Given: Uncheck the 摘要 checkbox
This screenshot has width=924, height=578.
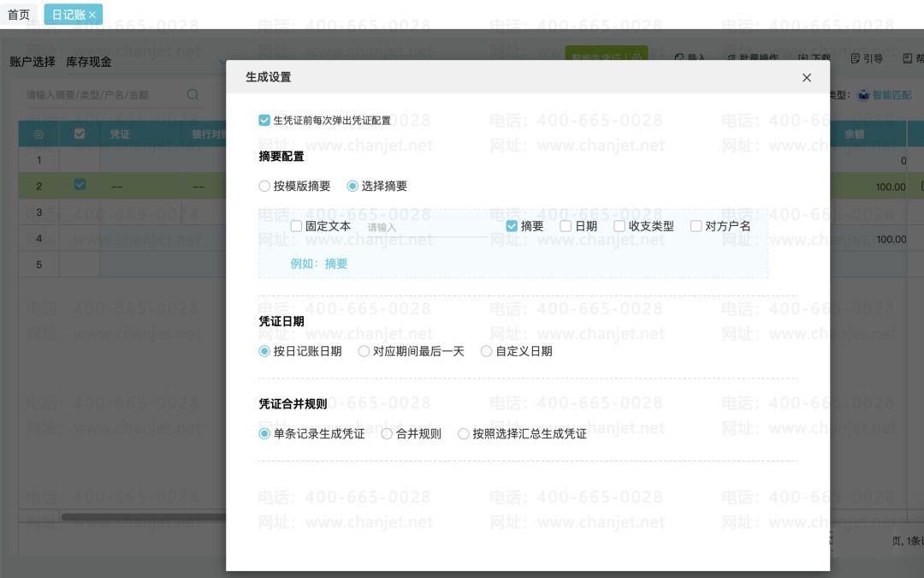Looking at the screenshot, I should click(x=512, y=226).
